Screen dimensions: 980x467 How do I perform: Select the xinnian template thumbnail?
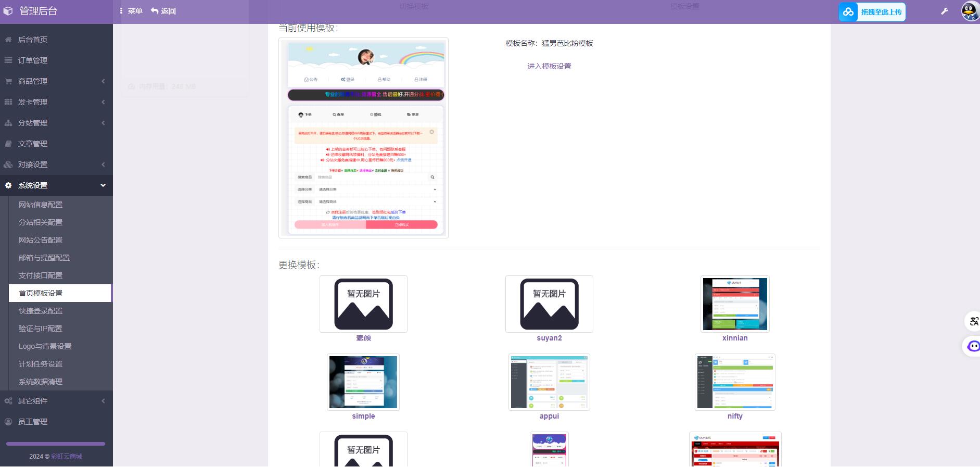[x=735, y=304]
